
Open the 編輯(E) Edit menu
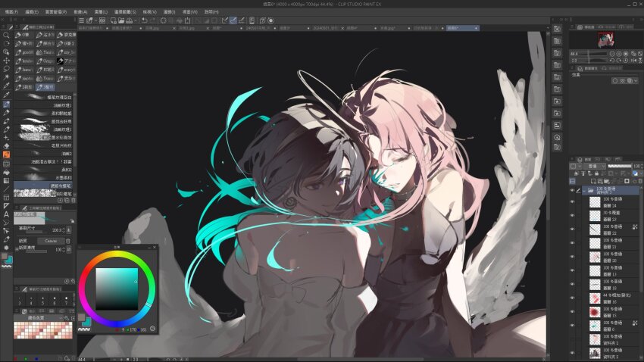pyautogui.click(x=32, y=12)
